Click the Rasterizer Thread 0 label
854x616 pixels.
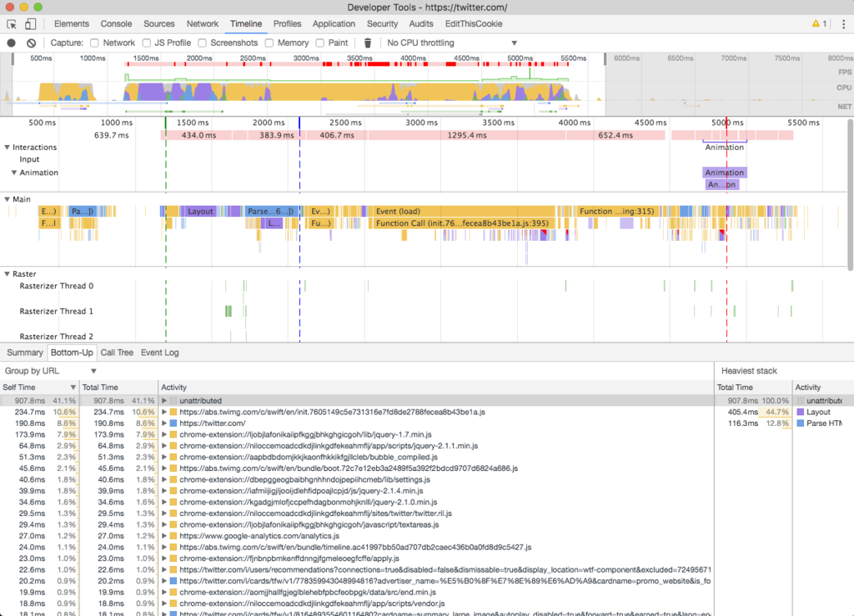coord(57,286)
